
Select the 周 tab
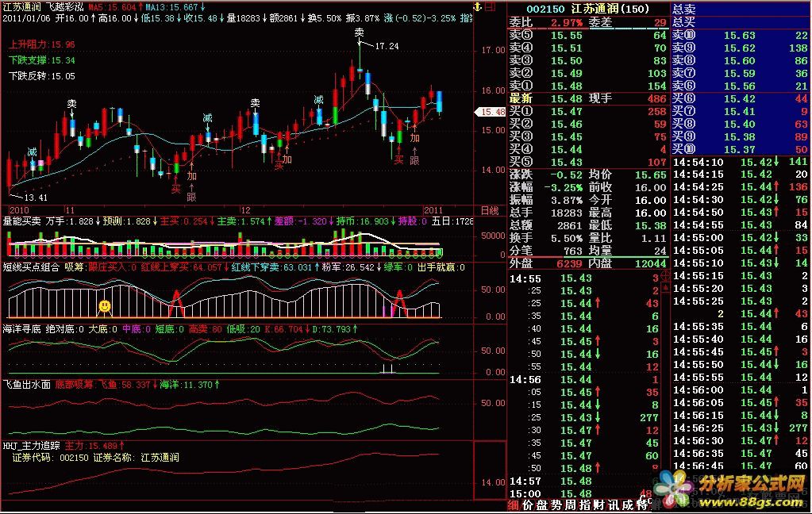pyautogui.click(x=570, y=504)
